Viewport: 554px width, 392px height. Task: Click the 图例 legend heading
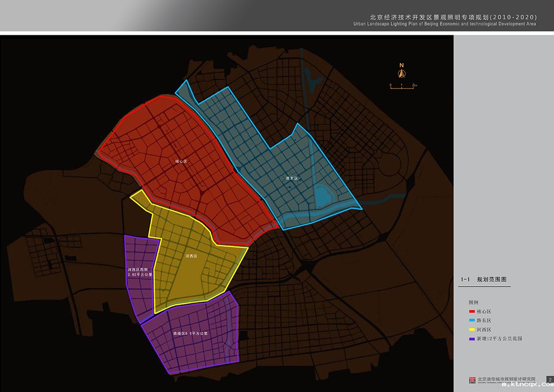474,302
